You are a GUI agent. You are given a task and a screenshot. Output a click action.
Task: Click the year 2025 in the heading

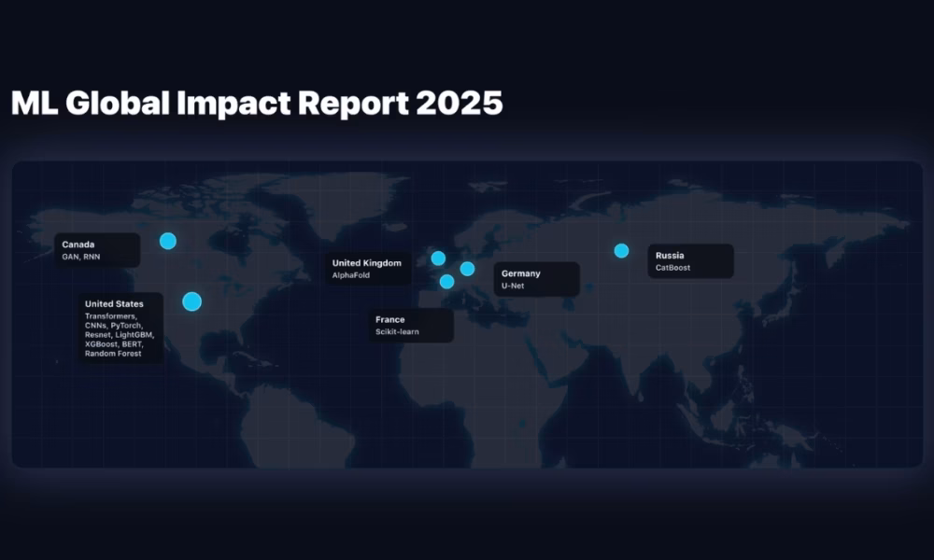click(460, 104)
